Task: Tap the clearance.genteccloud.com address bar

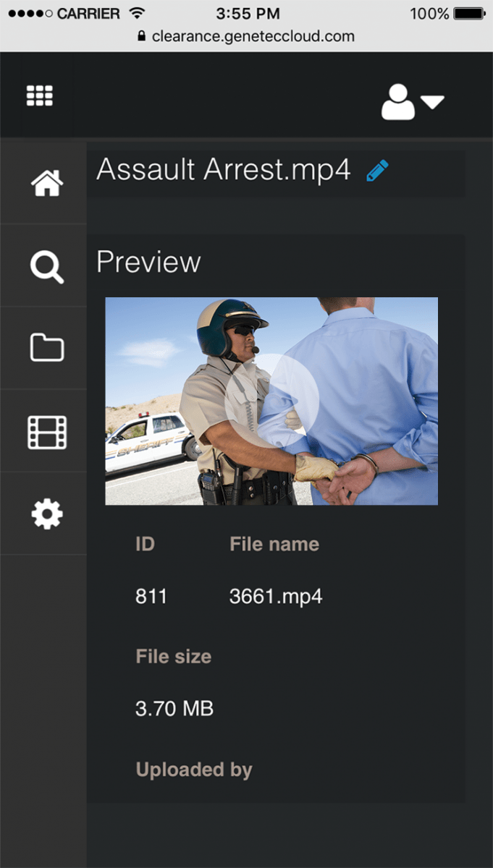Action: pyautogui.click(x=253, y=36)
